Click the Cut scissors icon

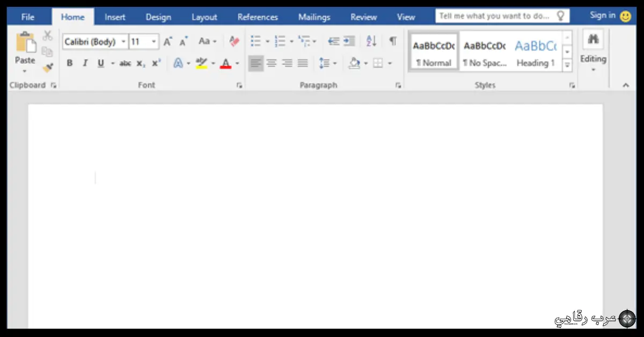click(48, 36)
